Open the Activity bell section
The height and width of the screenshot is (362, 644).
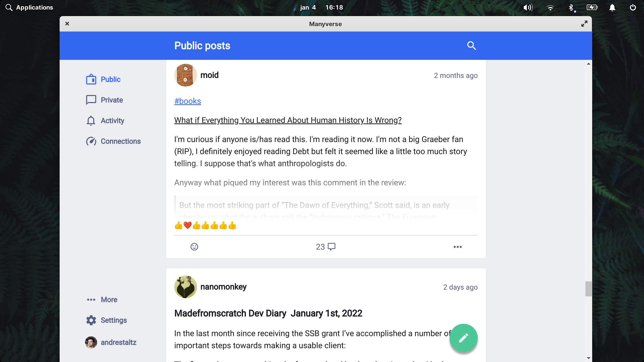click(x=105, y=120)
